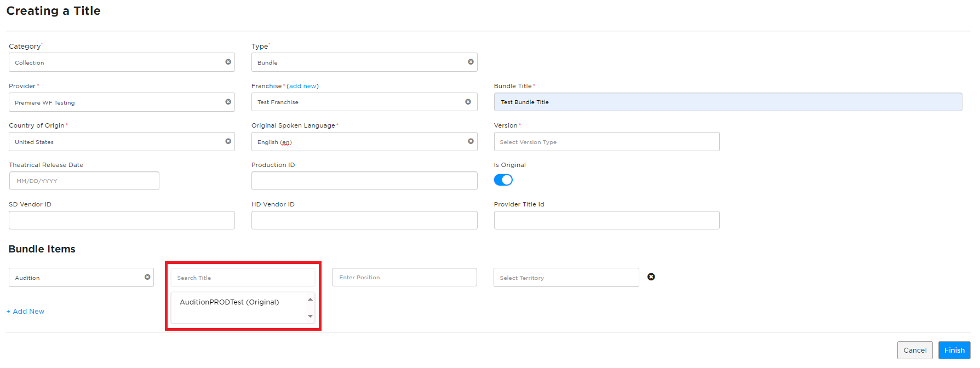Click the Enter Position field
Image resolution: width=980 pixels, height=368 pixels.
[404, 277]
